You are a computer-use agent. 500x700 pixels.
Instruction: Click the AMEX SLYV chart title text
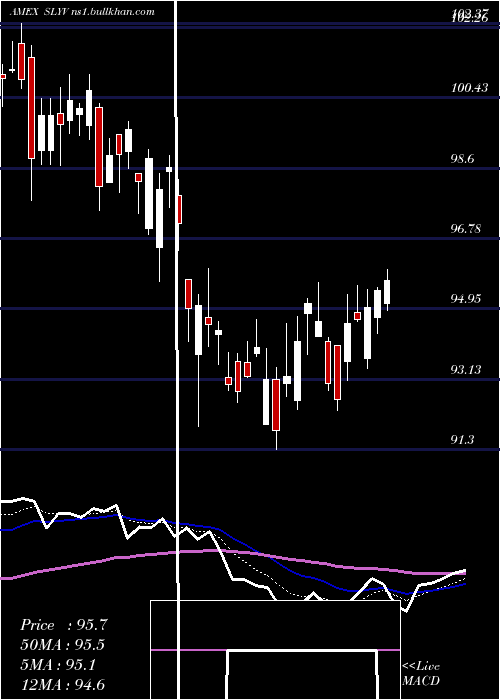[82, 12]
